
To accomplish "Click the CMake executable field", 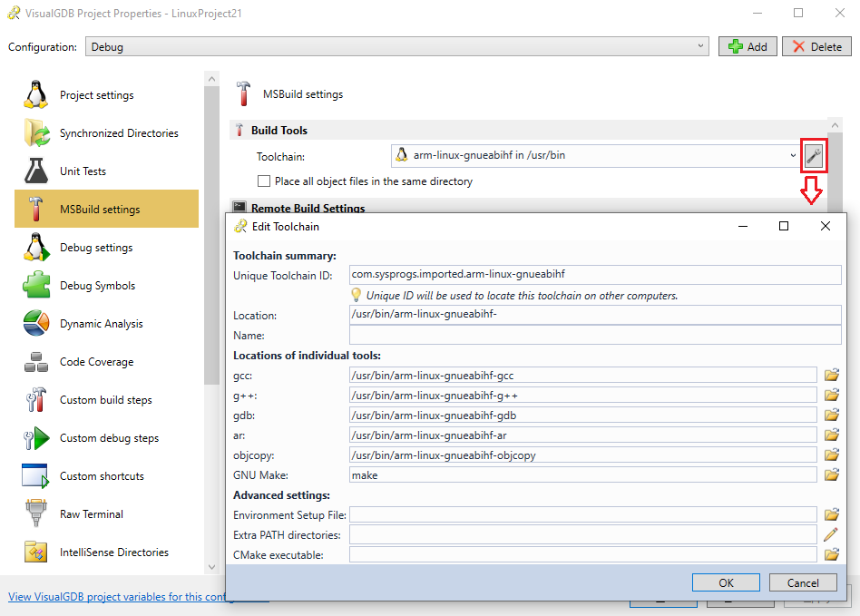I will click(583, 554).
